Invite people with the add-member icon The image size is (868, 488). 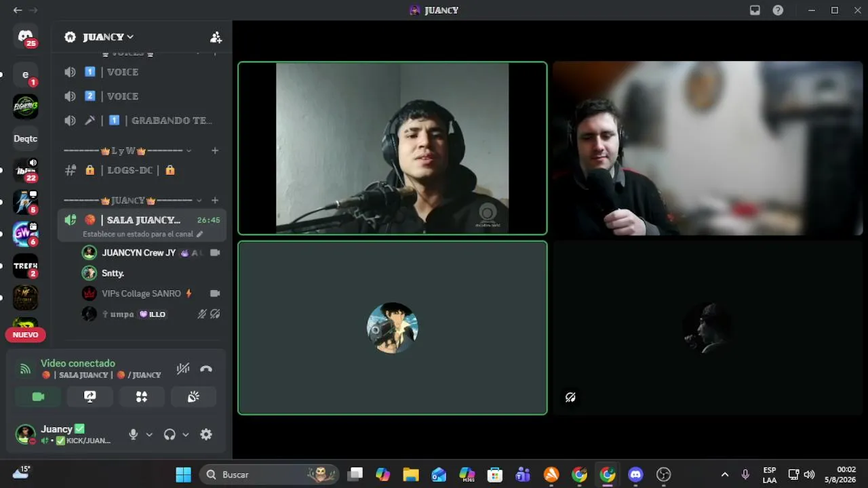pyautogui.click(x=216, y=37)
